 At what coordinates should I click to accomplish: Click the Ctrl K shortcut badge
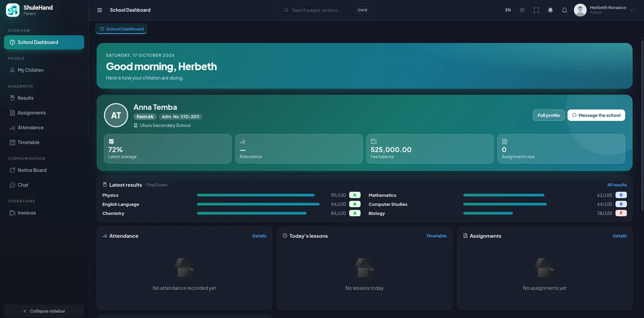tap(362, 10)
